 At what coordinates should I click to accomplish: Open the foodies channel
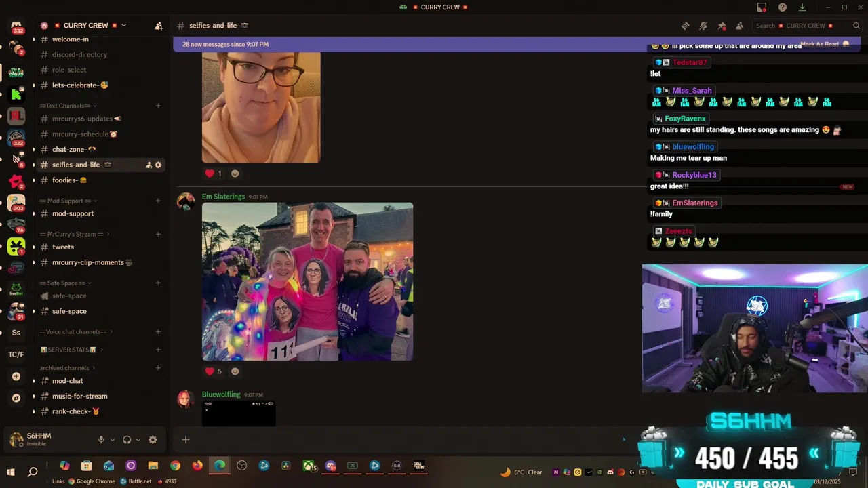click(x=69, y=180)
